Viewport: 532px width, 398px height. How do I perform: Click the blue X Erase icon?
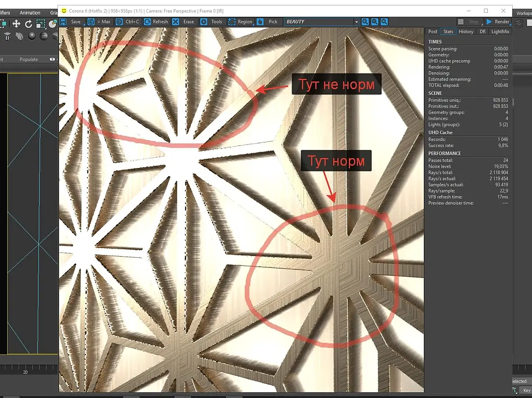pyautogui.click(x=175, y=22)
